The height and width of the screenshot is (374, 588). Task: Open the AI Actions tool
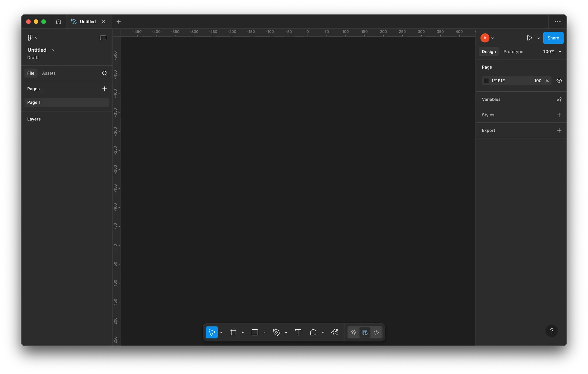click(335, 332)
